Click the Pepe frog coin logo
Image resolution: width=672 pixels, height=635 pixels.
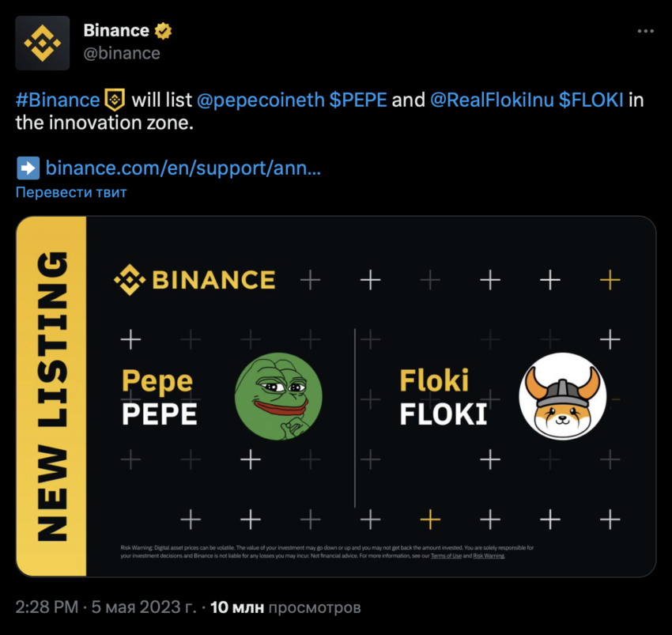pos(278,396)
